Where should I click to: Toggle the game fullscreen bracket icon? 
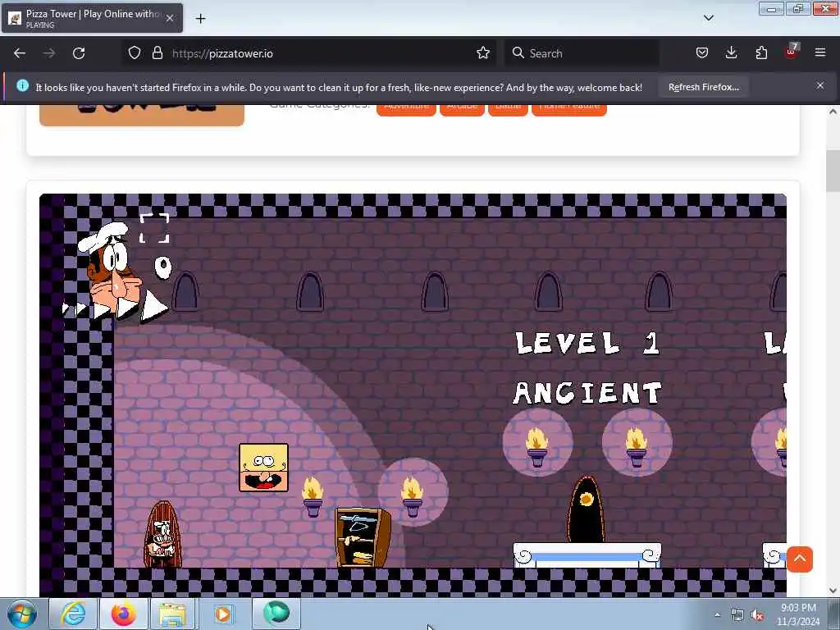(154, 228)
